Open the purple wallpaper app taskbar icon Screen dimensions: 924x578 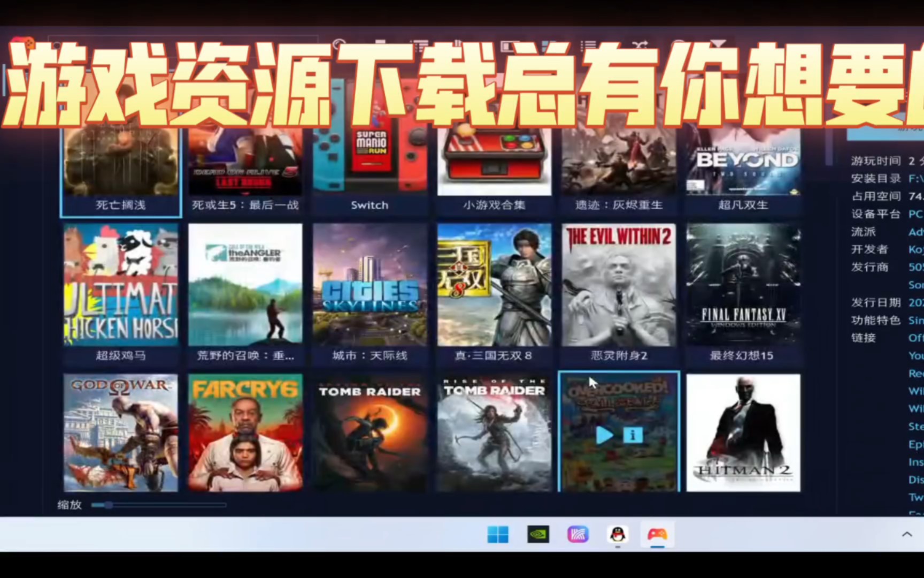click(x=577, y=534)
